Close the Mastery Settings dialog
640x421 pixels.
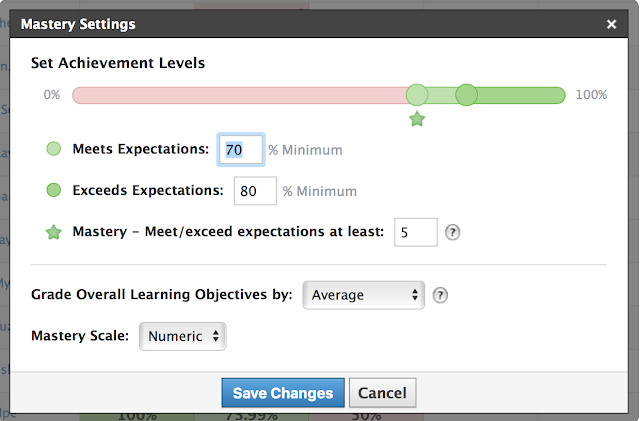click(x=612, y=23)
